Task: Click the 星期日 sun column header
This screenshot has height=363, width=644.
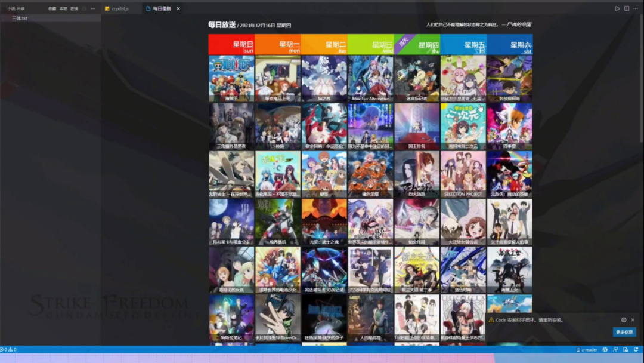Action: coord(231,44)
